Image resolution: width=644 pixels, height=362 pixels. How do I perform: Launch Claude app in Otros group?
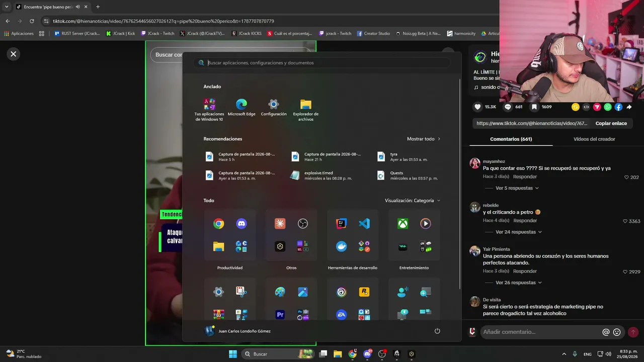[x=280, y=224]
